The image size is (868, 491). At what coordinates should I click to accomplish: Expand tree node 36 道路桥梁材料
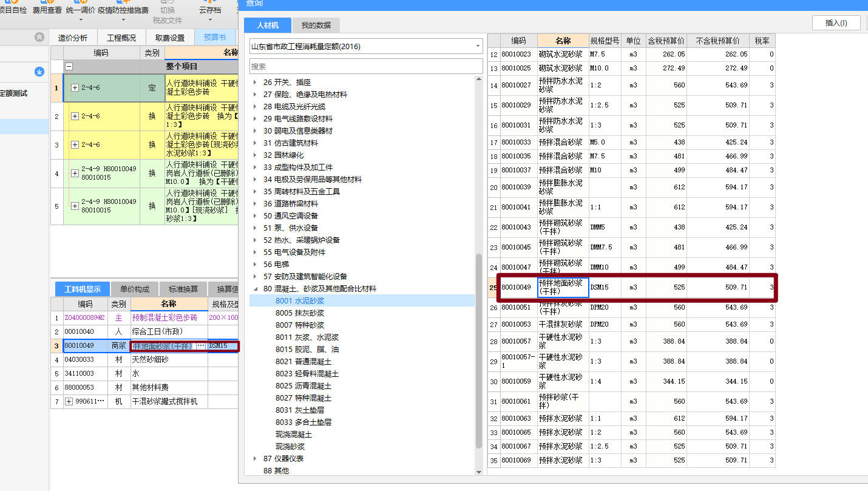(256, 204)
